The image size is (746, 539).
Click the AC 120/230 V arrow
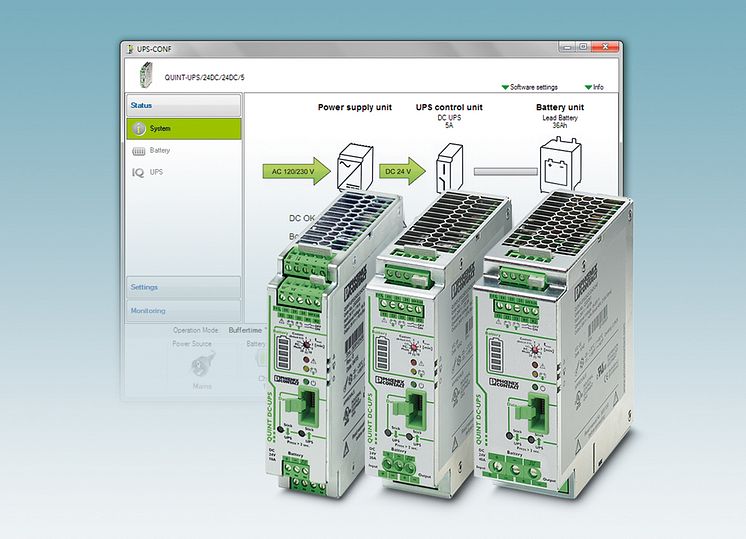tap(296, 171)
